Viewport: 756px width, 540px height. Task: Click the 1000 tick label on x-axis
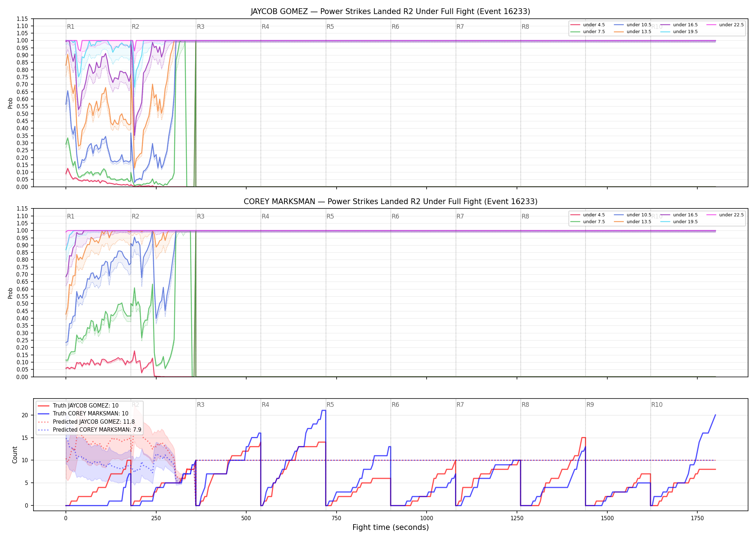[427, 518]
